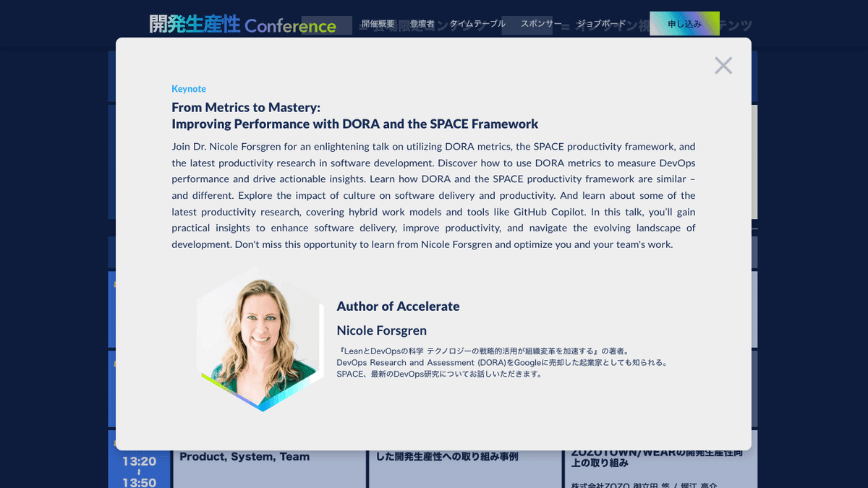
Task: Click the bio line 'SPACE、最新のDevOps研究について'
Action: 439,374
